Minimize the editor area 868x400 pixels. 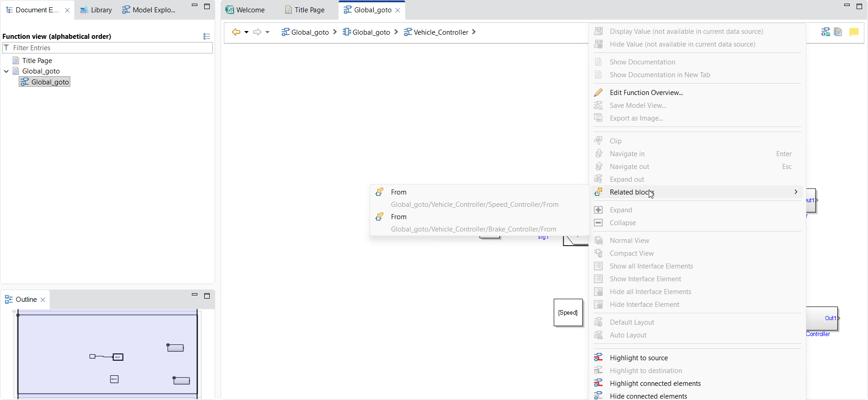coord(847,5)
